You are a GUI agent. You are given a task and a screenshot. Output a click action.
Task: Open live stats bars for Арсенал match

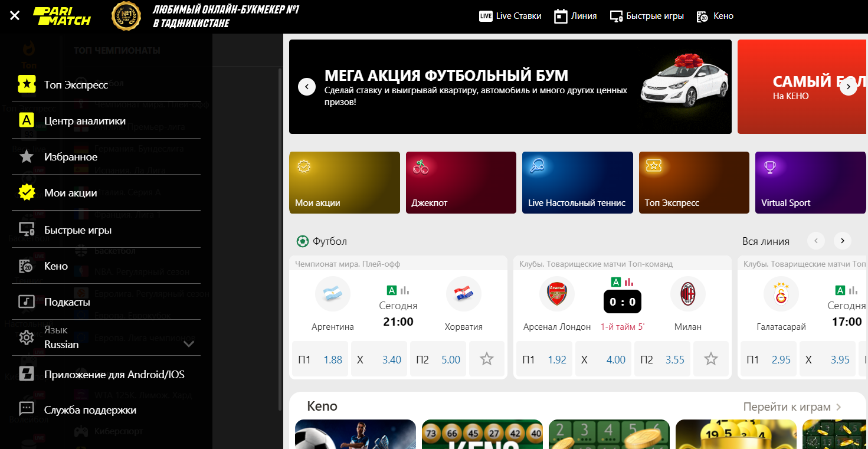629,282
